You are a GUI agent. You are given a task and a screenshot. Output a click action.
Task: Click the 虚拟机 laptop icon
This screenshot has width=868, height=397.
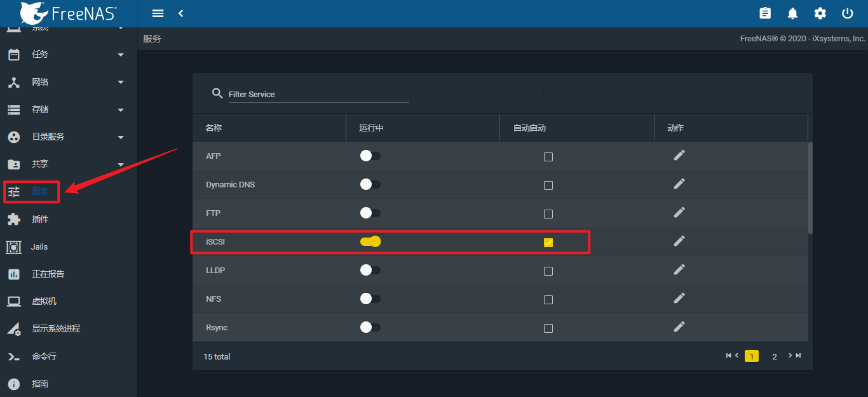(13, 302)
